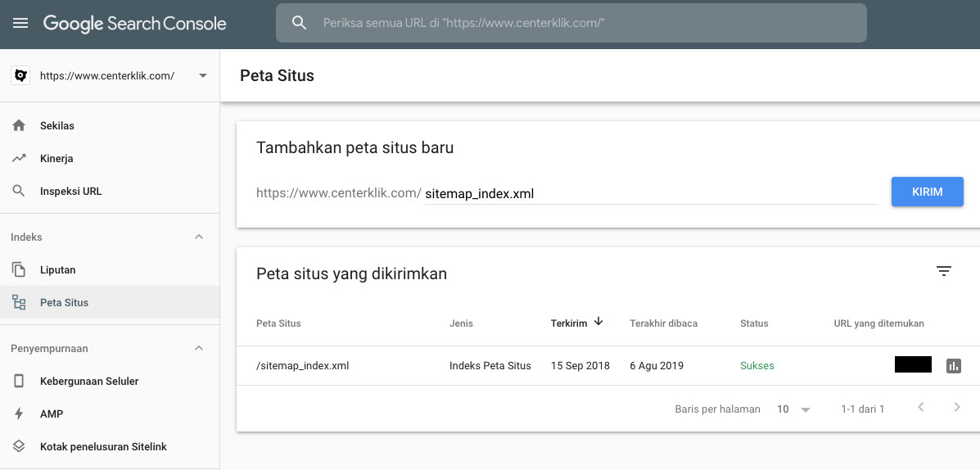Collapse the Indeks section
The width and height of the screenshot is (980, 470).
pos(199,237)
